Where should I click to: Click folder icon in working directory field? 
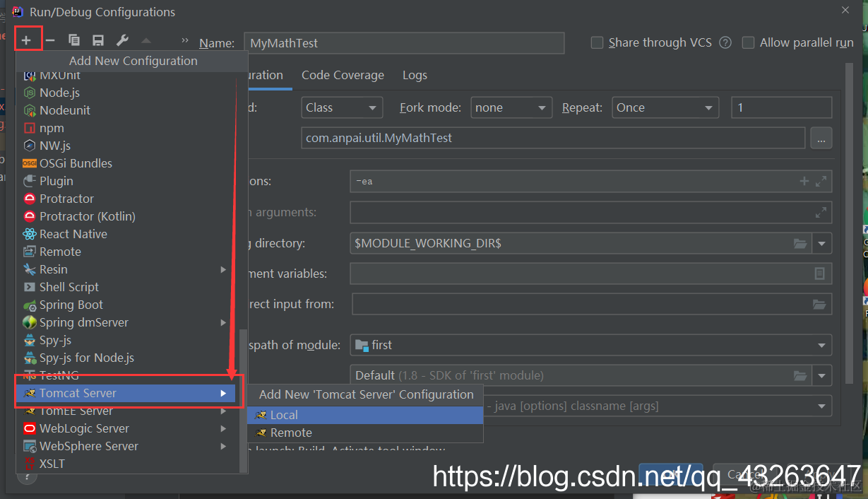pyautogui.click(x=800, y=243)
